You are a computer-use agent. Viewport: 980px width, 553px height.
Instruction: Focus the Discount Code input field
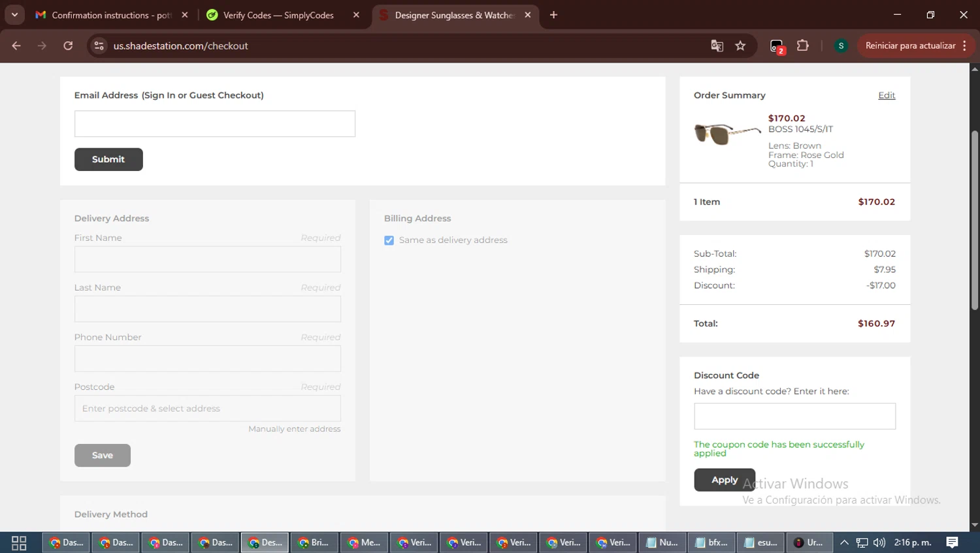(x=794, y=416)
